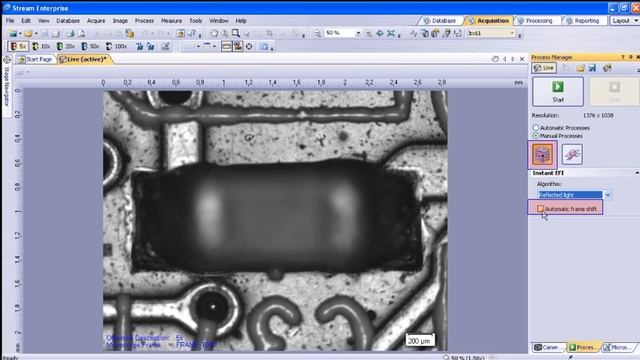Click the disabled Stop button
The image size is (640, 360).
[x=614, y=91]
